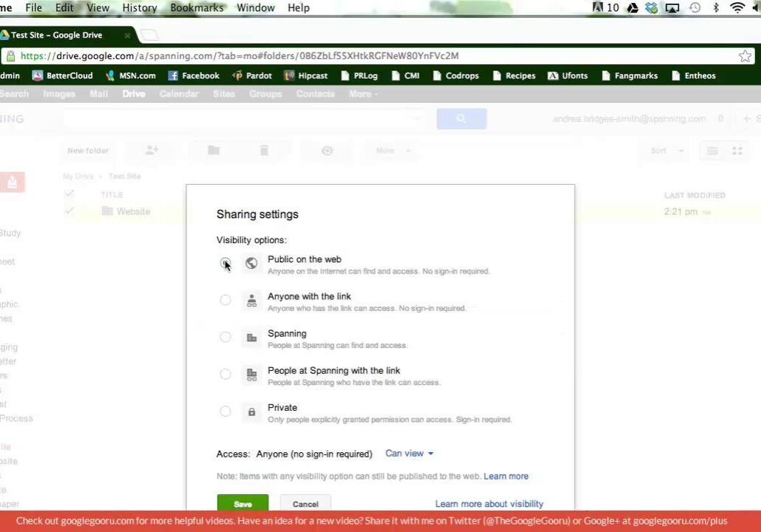Switch to grid view icon
The height and width of the screenshot is (532, 761).
(737, 151)
